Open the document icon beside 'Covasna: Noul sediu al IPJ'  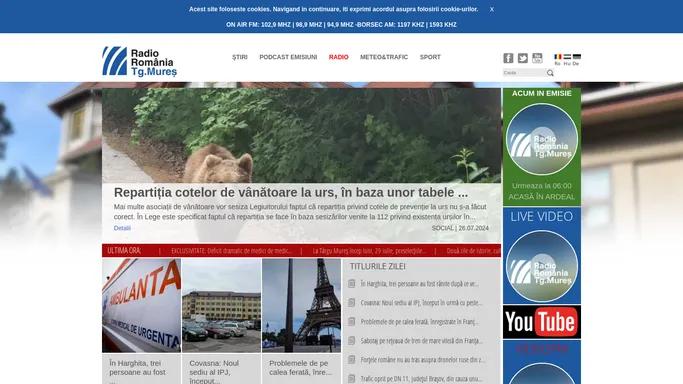[x=352, y=303]
